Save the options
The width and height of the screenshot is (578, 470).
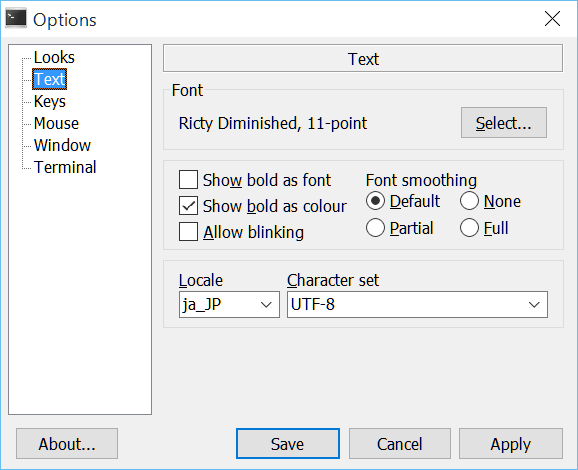click(288, 443)
